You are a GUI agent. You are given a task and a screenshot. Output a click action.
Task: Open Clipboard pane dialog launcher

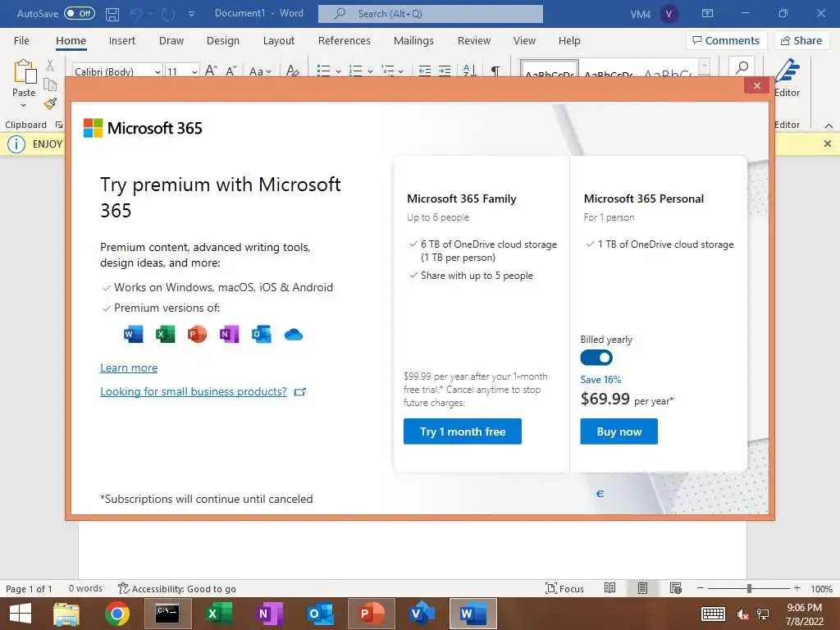[x=59, y=125]
